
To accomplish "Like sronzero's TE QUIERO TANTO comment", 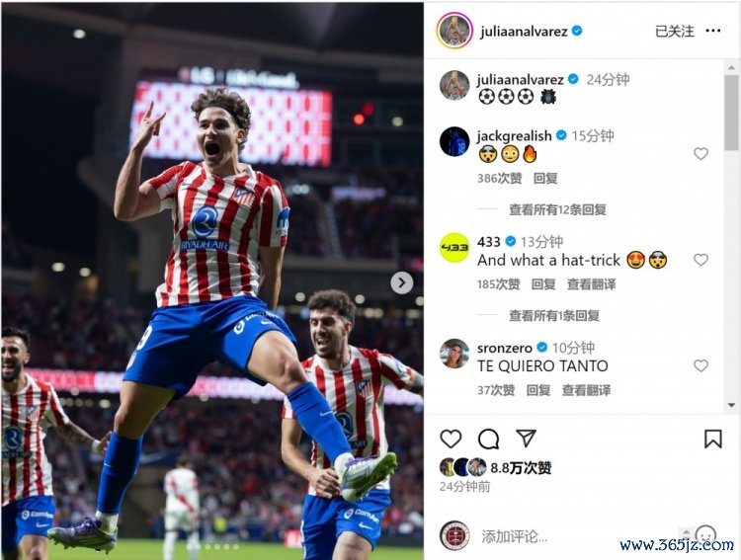I will (700, 365).
